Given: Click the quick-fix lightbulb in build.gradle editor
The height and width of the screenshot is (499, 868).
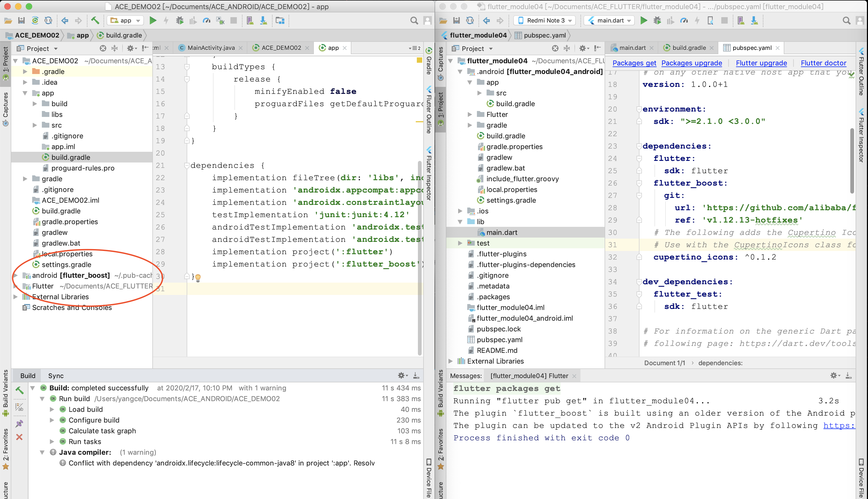Looking at the screenshot, I should point(198,278).
